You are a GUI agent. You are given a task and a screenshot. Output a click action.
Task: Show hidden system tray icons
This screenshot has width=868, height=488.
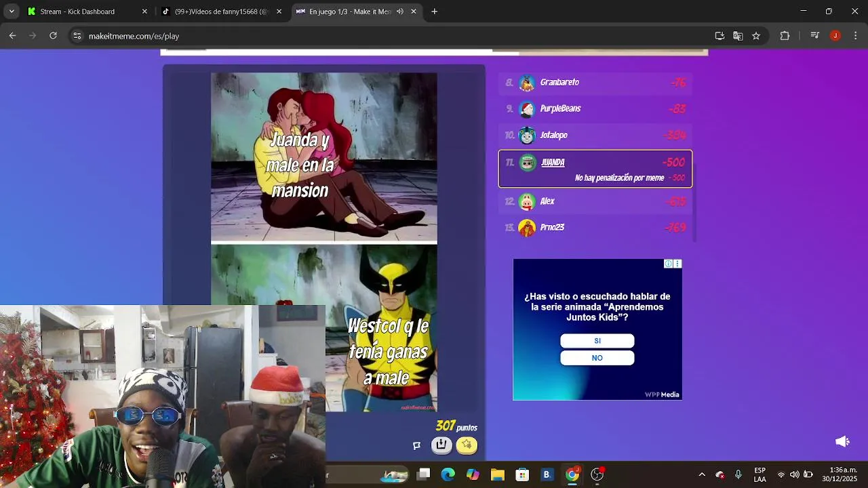click(702, 474)
